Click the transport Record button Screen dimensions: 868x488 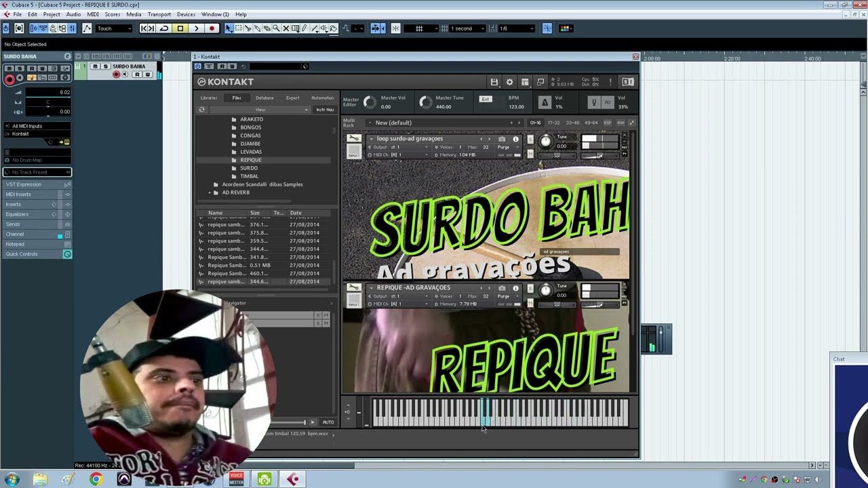click(x=212, y=28)
